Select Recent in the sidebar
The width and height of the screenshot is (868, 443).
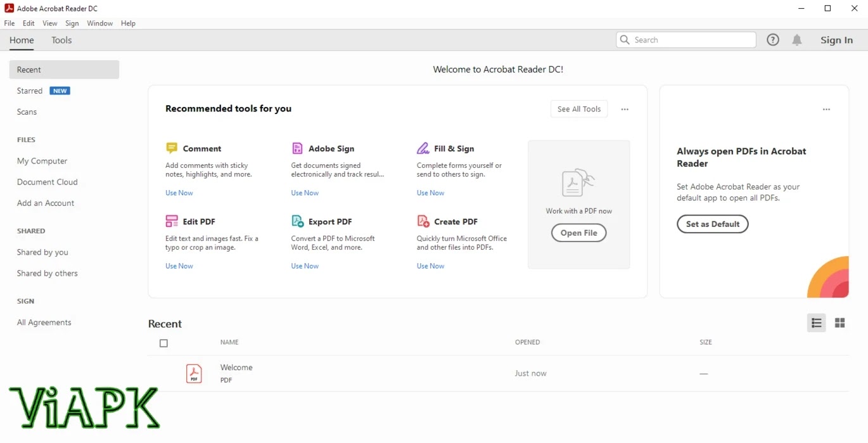(64, 70)
